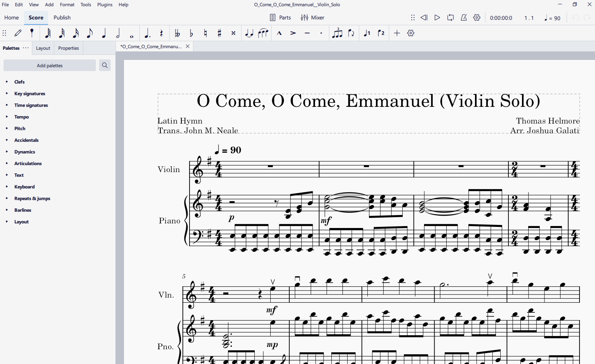Select eighth note duration

click(x=90, y=33)
